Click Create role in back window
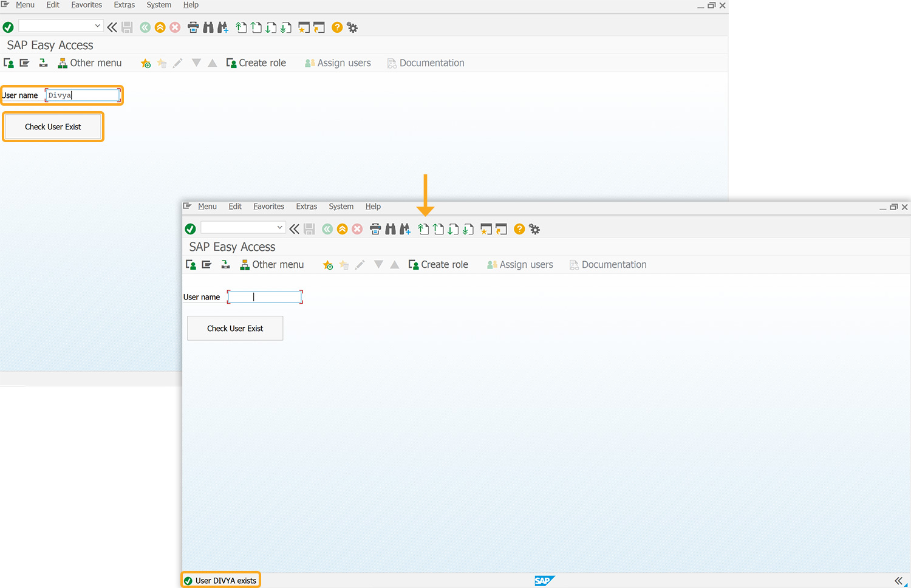 click(256, 63)
